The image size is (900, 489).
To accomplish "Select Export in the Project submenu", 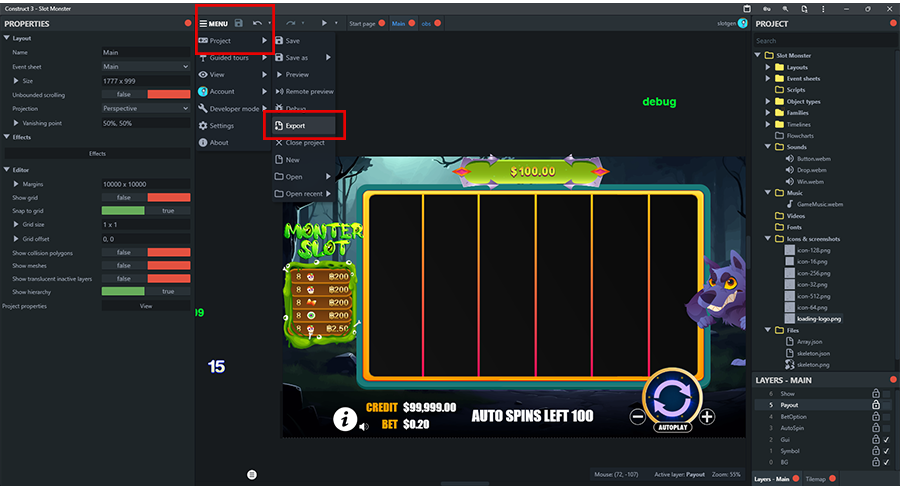I will click(304, 126).
